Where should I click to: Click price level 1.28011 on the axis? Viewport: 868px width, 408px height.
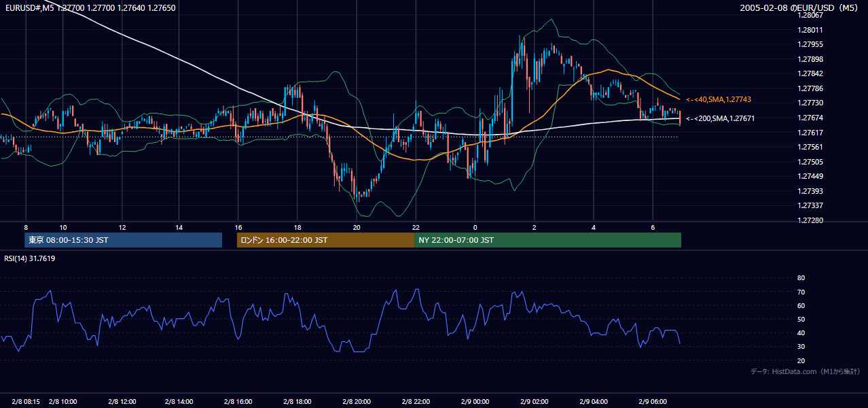click(810, 30)
